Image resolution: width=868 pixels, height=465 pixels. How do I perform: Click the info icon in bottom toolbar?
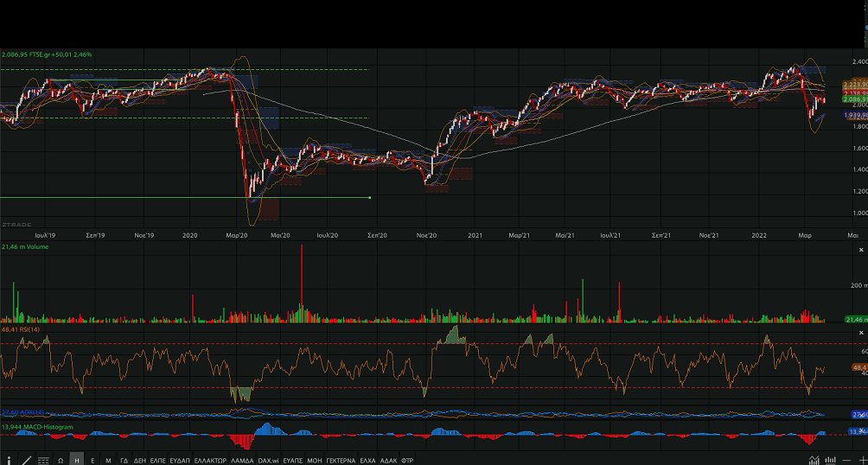click(x=9, y=460)
